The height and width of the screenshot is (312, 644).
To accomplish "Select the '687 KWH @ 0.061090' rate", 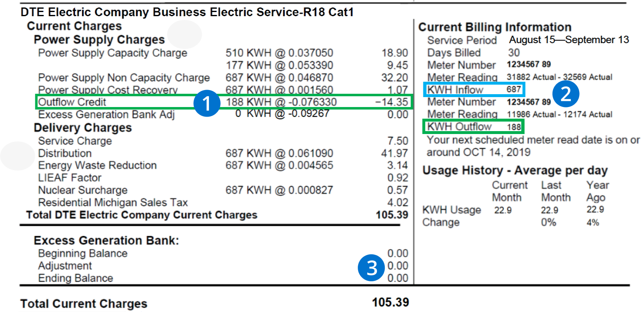I will click(279, 154).
